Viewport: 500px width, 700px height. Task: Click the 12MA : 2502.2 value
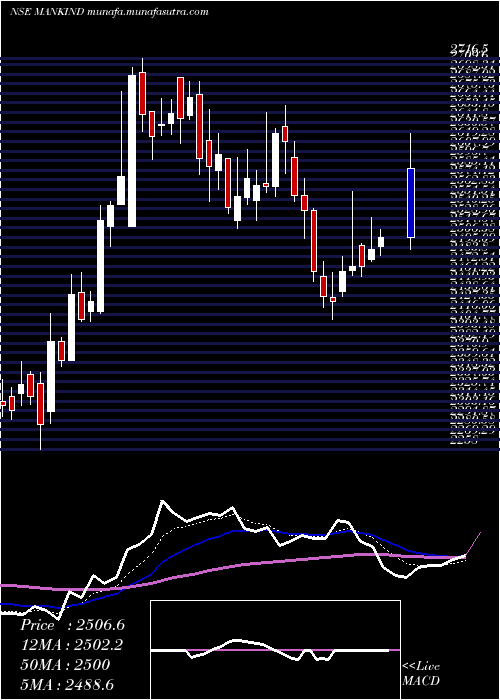72,645
